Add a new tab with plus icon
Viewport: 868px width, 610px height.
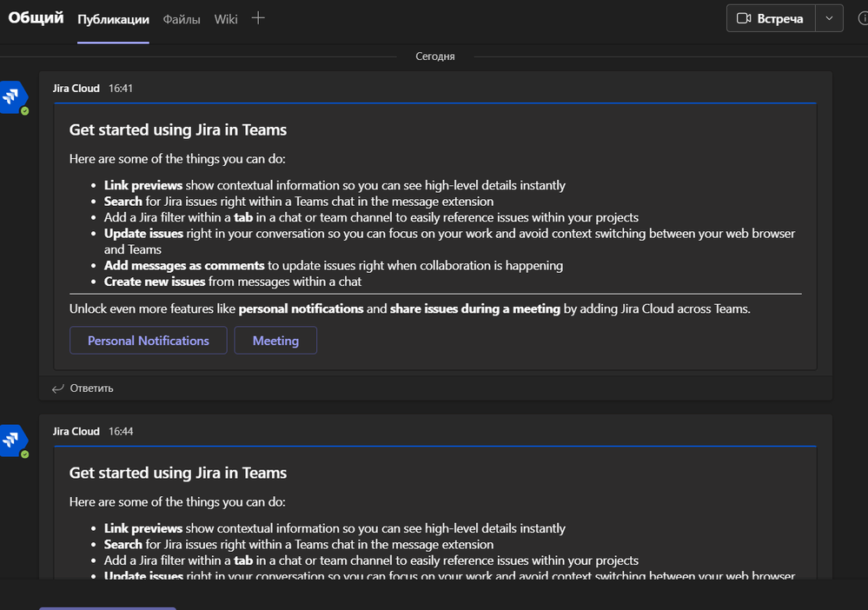coord(258,18)
